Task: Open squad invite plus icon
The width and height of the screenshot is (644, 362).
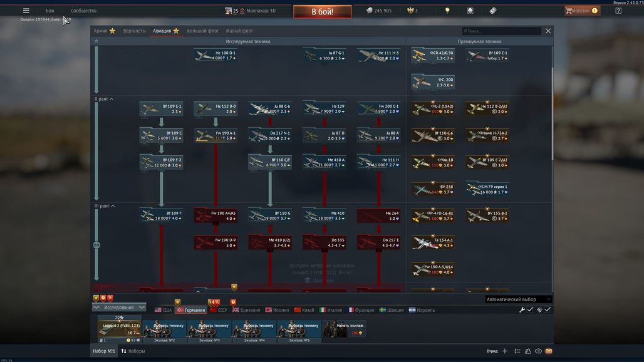Action: click(x=505, y=351)
